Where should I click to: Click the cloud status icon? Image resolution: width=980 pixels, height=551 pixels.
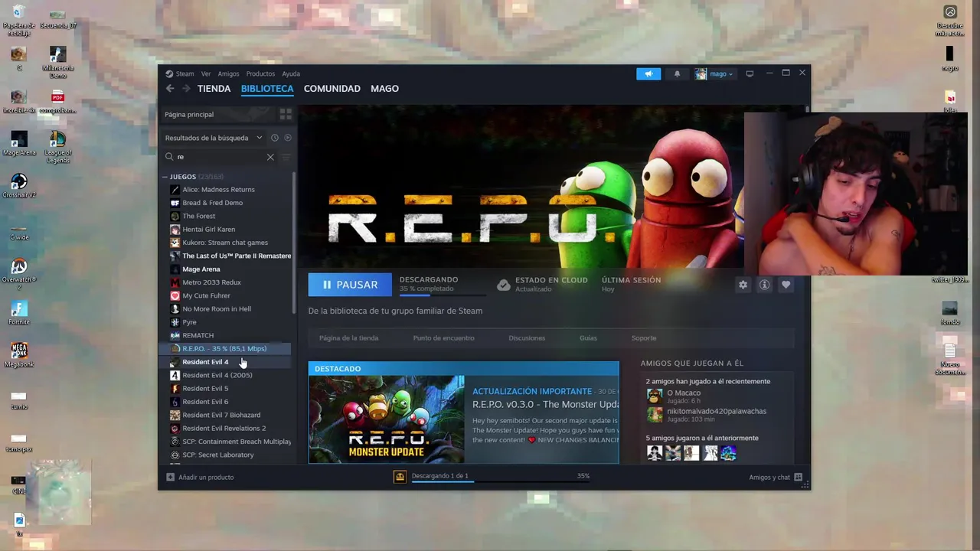click(x=503, y=285)
